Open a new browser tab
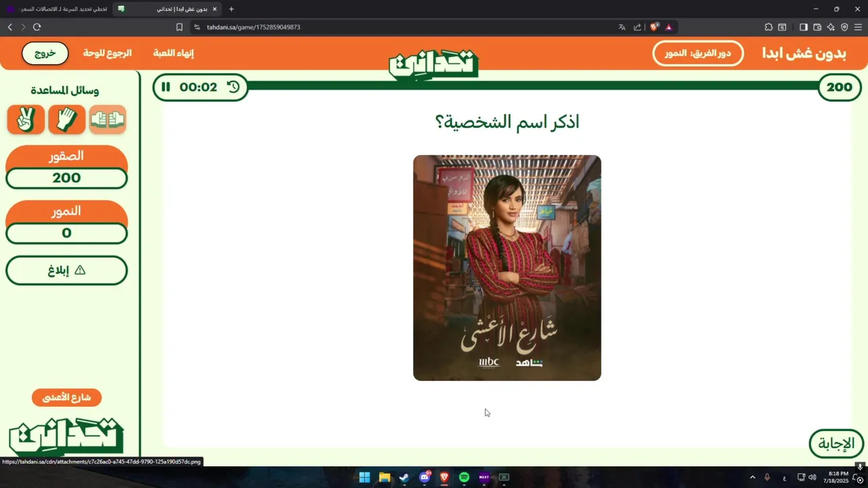The image size is (868, 488). tap(231, 9)
